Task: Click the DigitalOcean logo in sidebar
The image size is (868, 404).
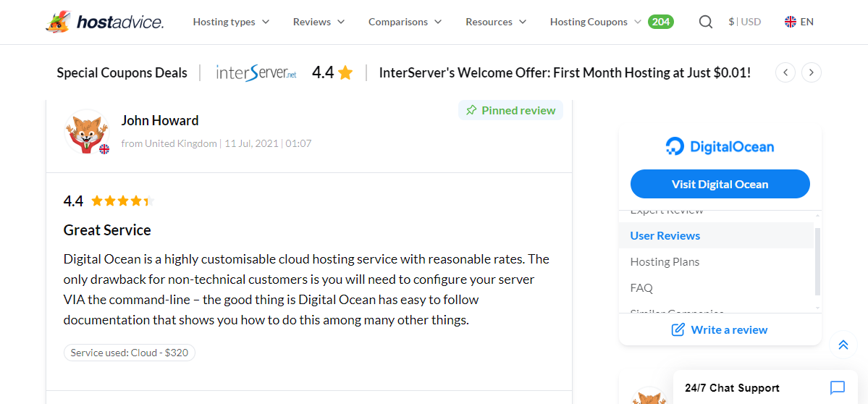Action: 720,147
